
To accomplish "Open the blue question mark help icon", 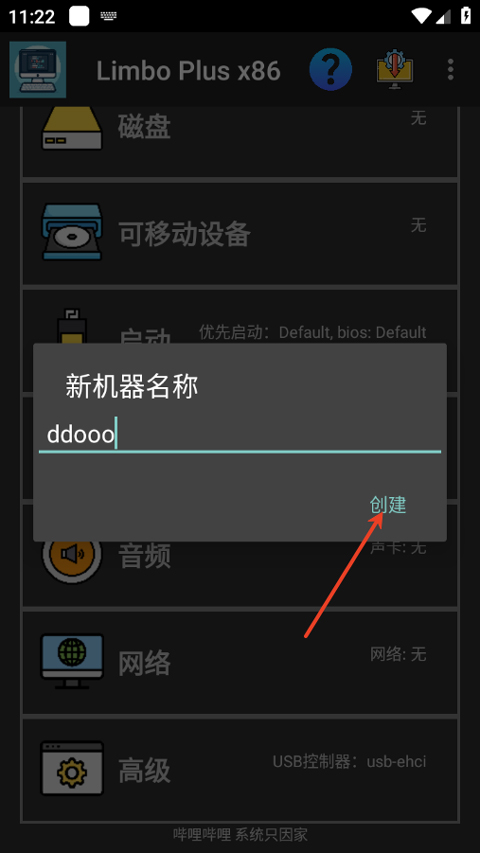I will 330,69.
